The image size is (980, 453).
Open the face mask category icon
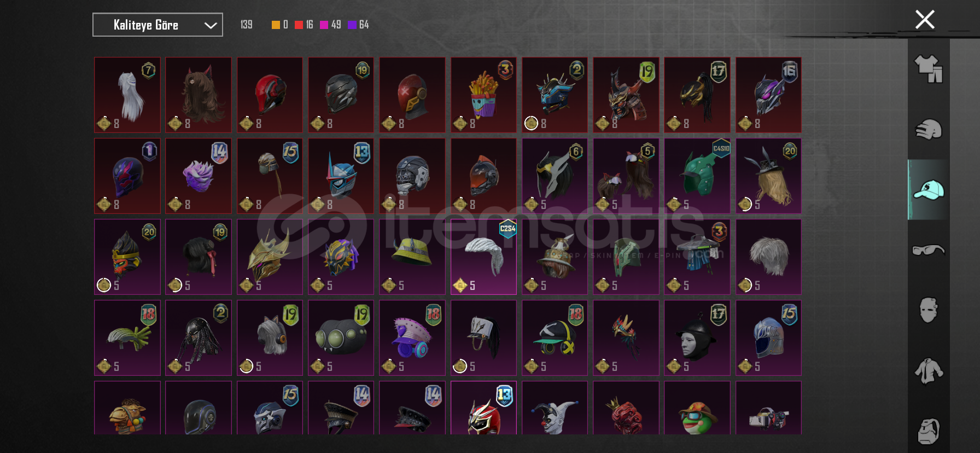[929, 310]
